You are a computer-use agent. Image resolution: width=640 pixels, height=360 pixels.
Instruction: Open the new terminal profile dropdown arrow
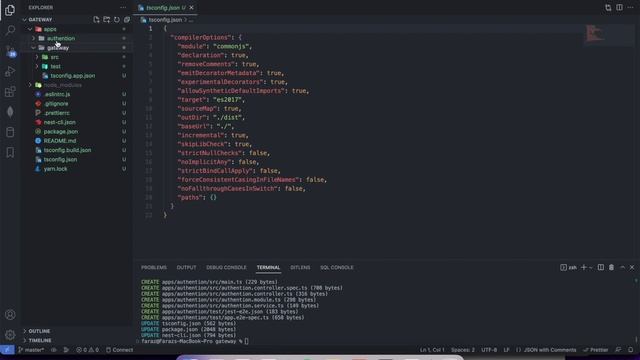591,267
